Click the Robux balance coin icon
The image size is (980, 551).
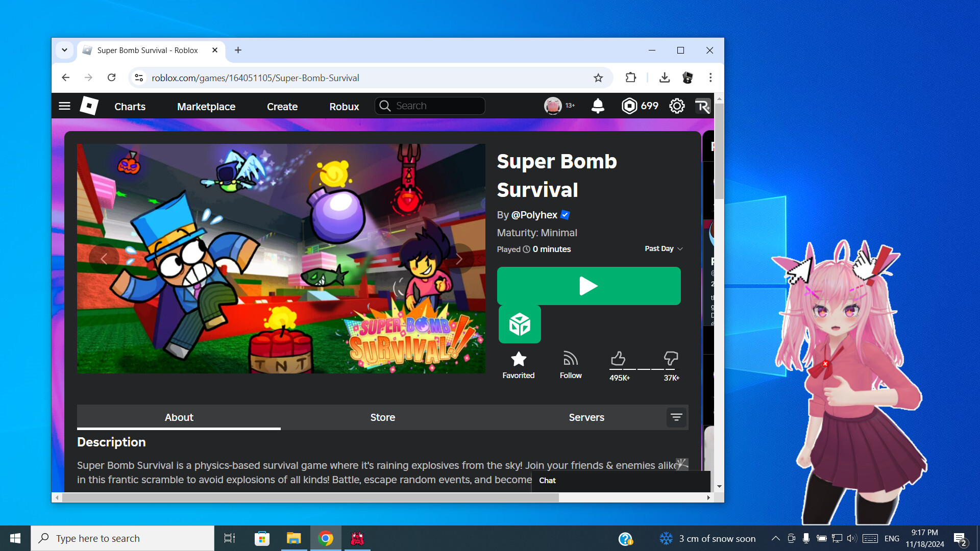coord(629,106)
